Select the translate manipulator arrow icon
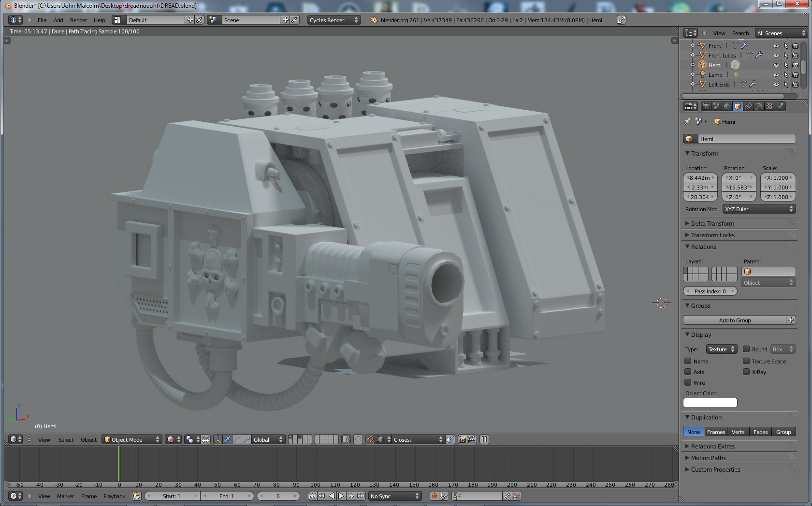The width and height of the screenshot is (812, 506). coord(227,439)
